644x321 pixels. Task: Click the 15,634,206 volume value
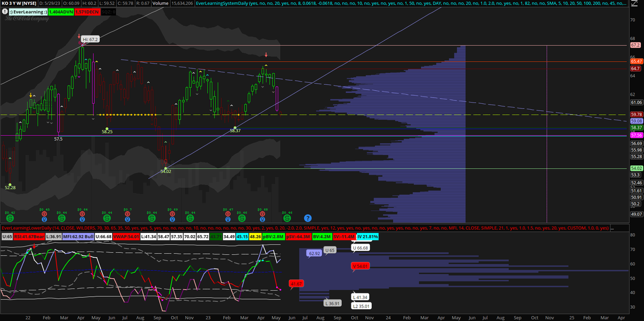coord(182,3)
